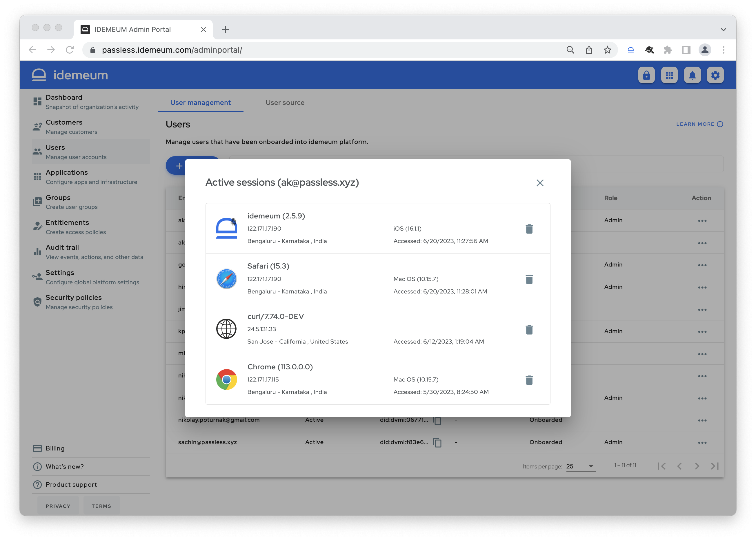Open the apps grid icon in header
756x540 pixels.
[x=669, y=75]
